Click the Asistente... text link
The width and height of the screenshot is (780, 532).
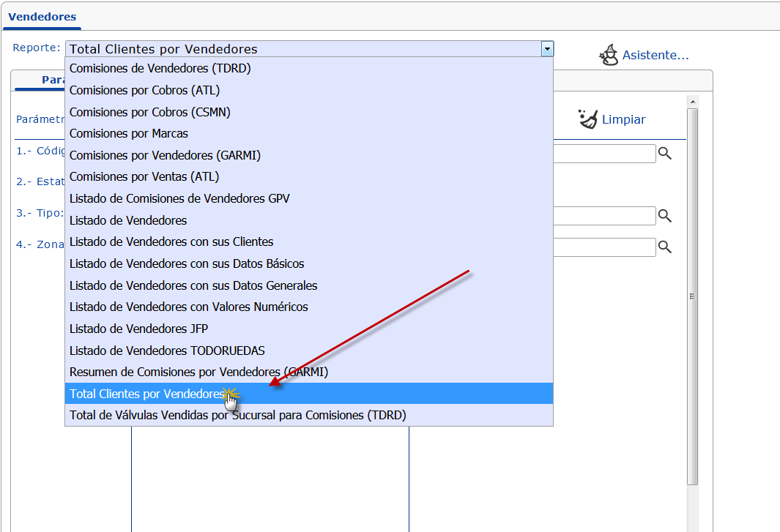[x=655, y=56]
